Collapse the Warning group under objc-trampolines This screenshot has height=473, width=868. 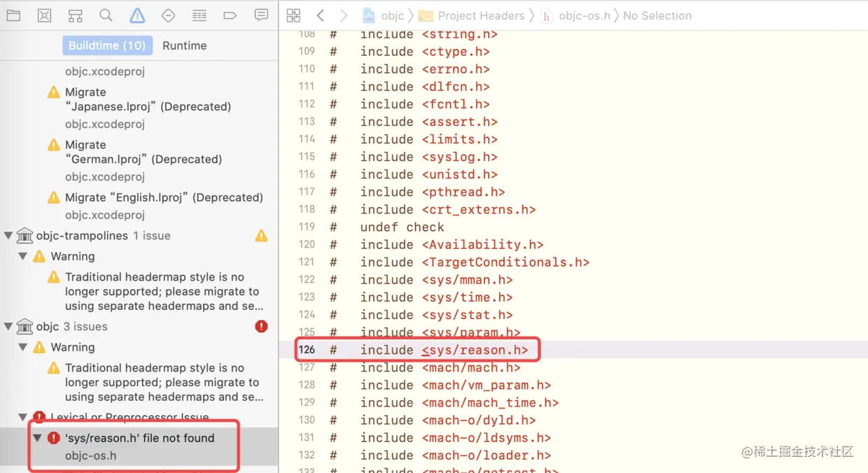pyautogui.click(x=22, y=256)
